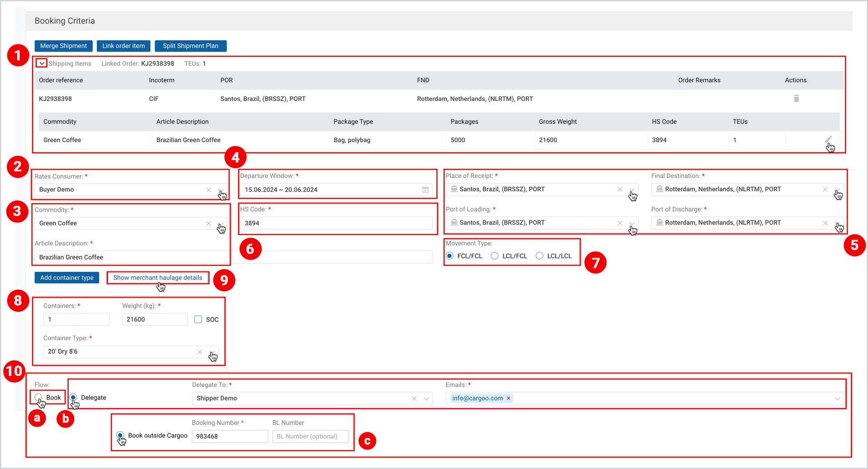Click the Gross Weight column header

pyautogui.click(x=558, y=122)
